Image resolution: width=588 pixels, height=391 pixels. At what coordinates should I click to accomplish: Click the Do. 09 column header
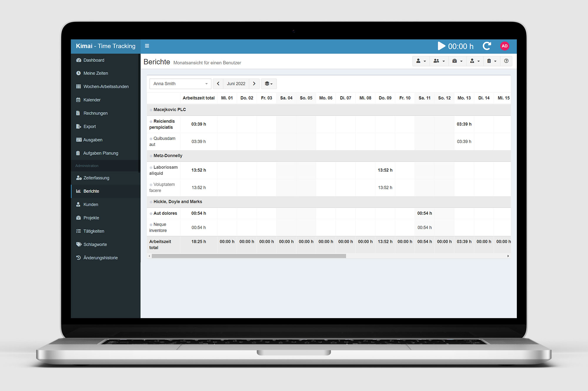point(385,98)
